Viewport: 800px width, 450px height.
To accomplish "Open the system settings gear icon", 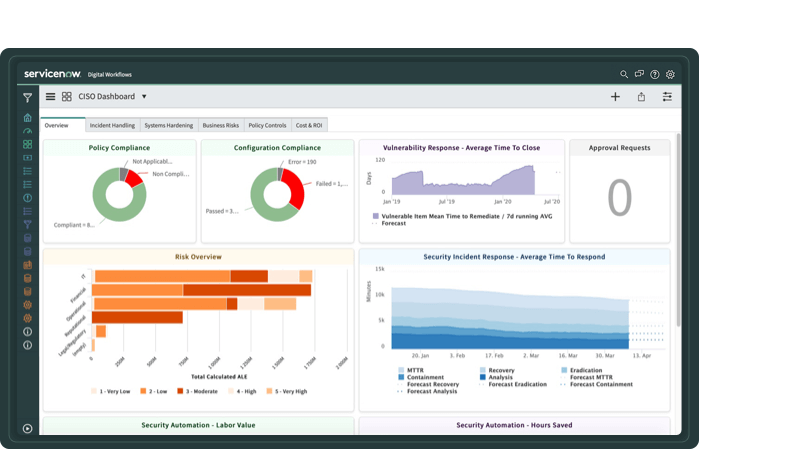I will [670, 74].
